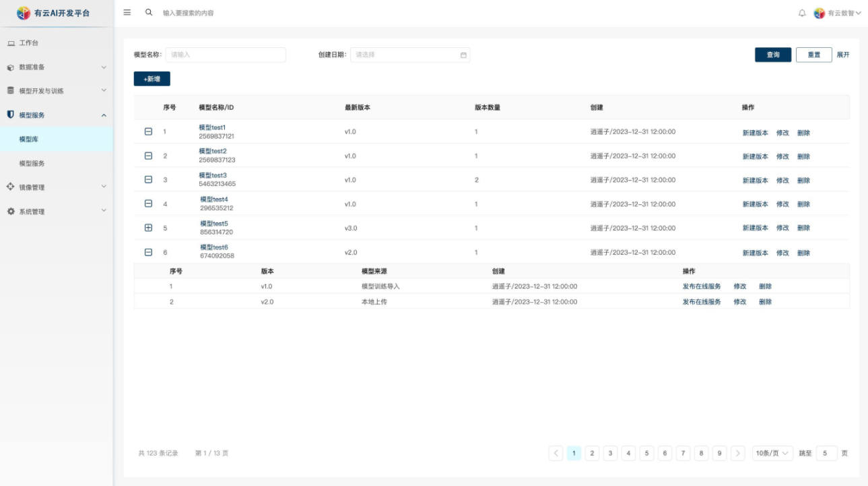Image resolution: width=868 pixels, height=486 pixels.
Task: Click the 有云数智 user avatar icon
Action: 820,13
